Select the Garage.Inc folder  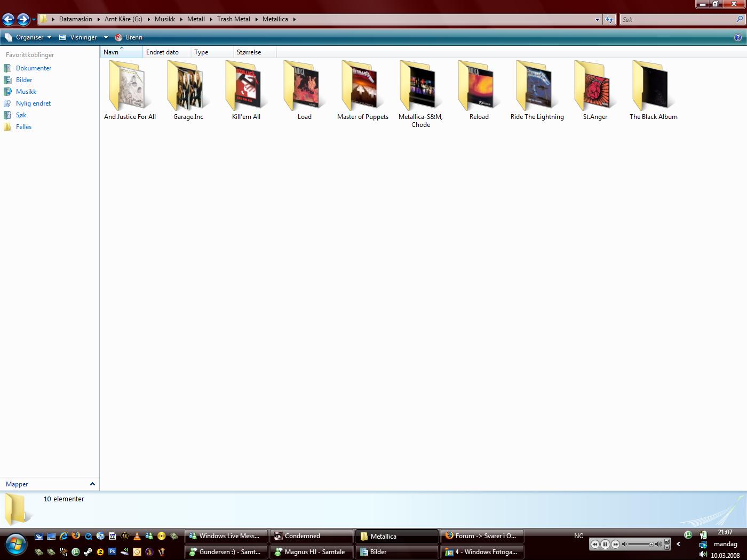click(x=188, y=90)
